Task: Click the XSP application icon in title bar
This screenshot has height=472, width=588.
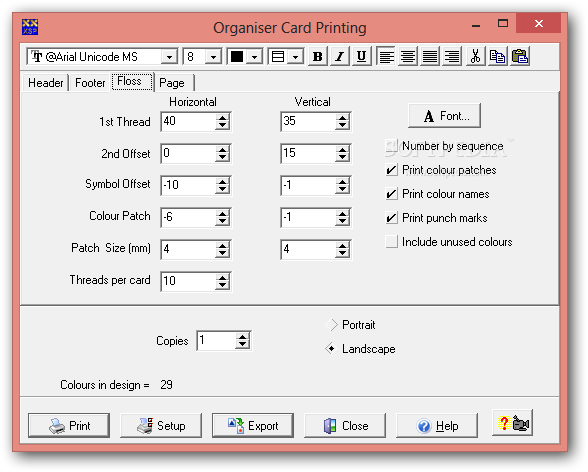Action: [30, 27]
